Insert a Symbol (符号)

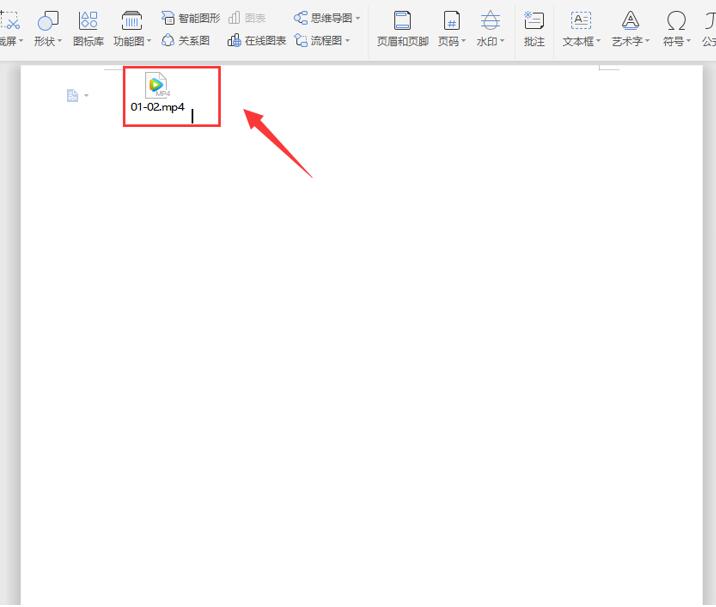tap(676, 28)
